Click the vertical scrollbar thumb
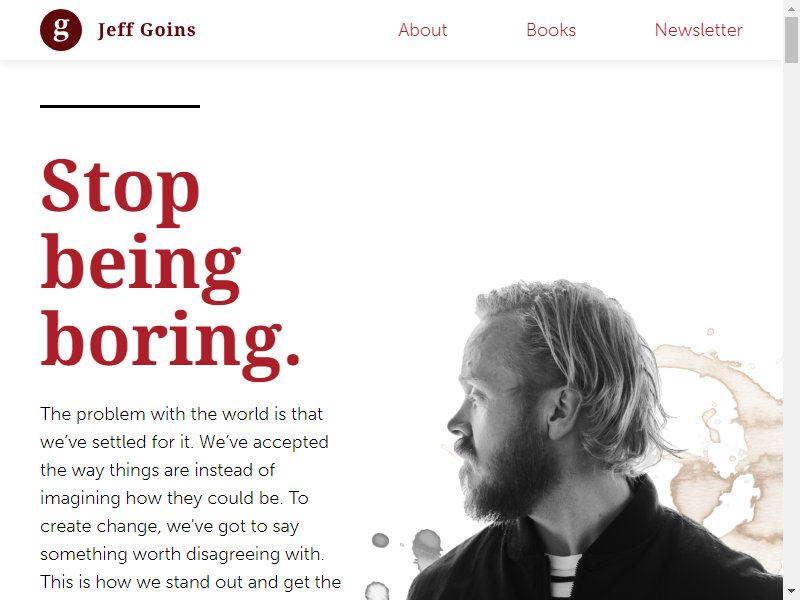This screenshot has height=600, width=800. point(791,40)
